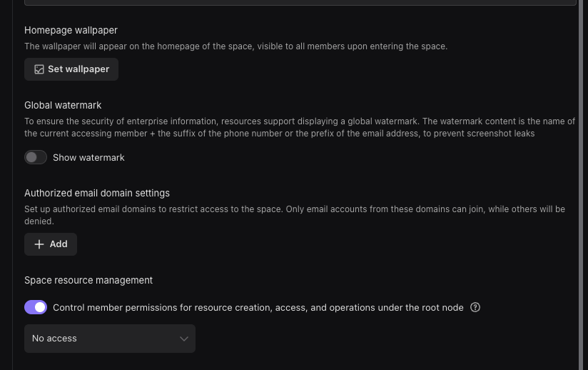This screenshot has width=588, height=370.
Task: Enable the Show watermark toggle
Action: coord(36,157)
